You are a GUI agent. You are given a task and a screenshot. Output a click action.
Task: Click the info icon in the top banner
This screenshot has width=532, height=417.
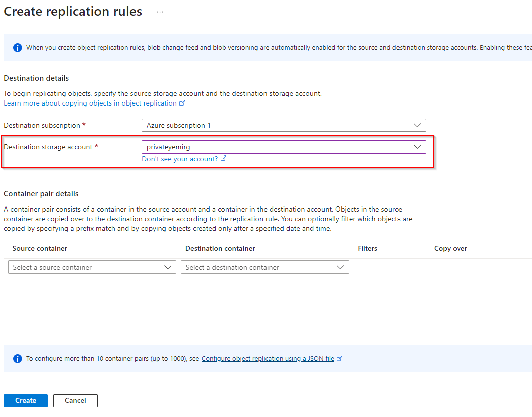click(x=18, y=48)
